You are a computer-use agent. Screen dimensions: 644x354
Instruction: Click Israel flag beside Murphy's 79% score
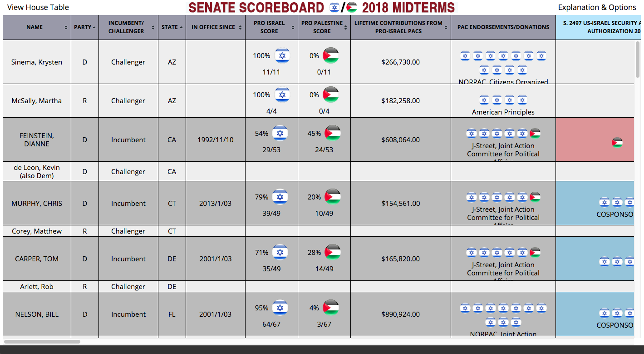280,197
